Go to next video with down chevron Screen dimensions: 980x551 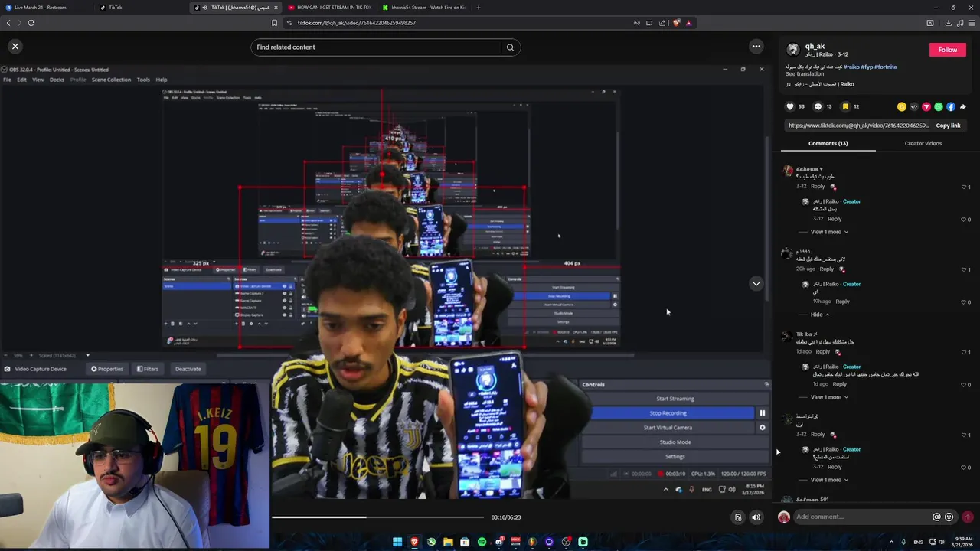756,284
